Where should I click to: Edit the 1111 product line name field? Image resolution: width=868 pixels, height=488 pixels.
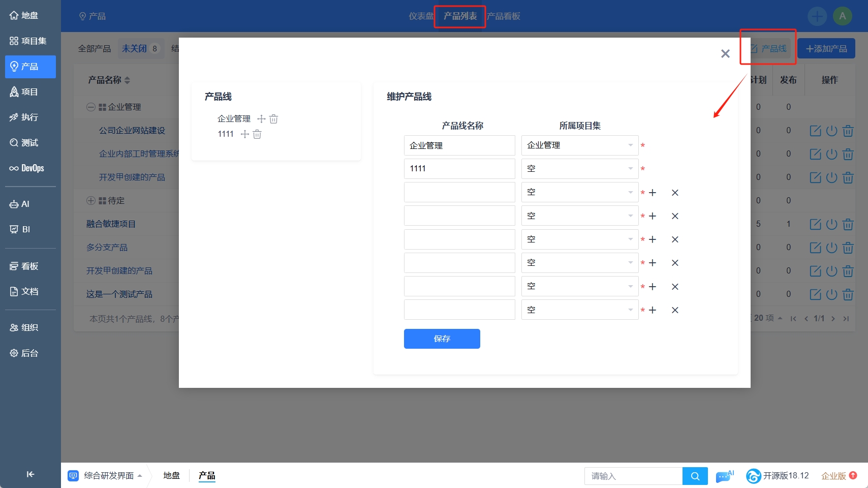[x=459, y=169]
